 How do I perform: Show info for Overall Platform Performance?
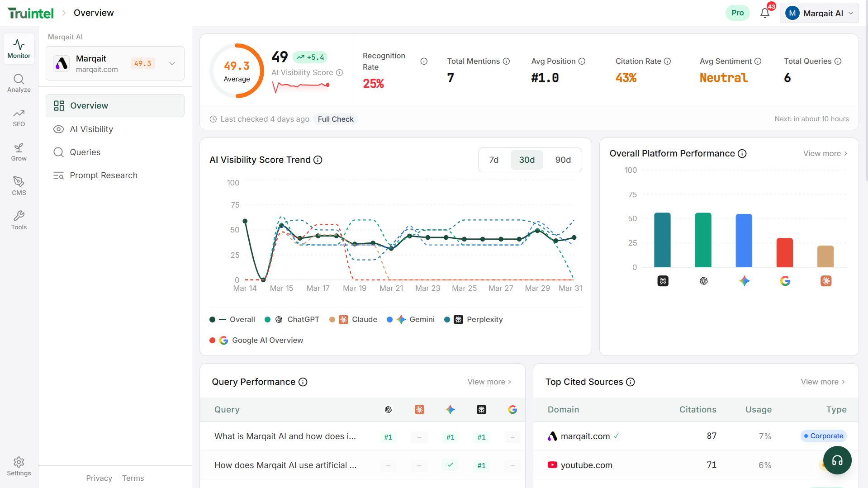point(742,154)
